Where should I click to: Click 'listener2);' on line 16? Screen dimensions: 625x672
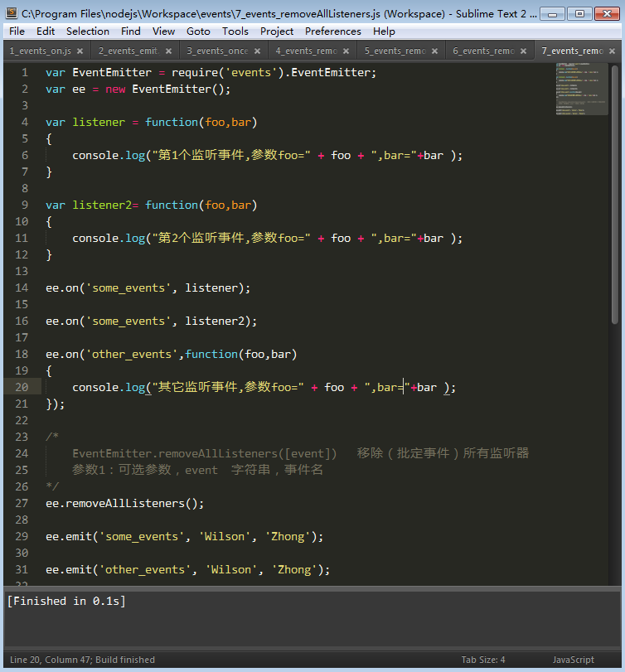pos(220,321)
